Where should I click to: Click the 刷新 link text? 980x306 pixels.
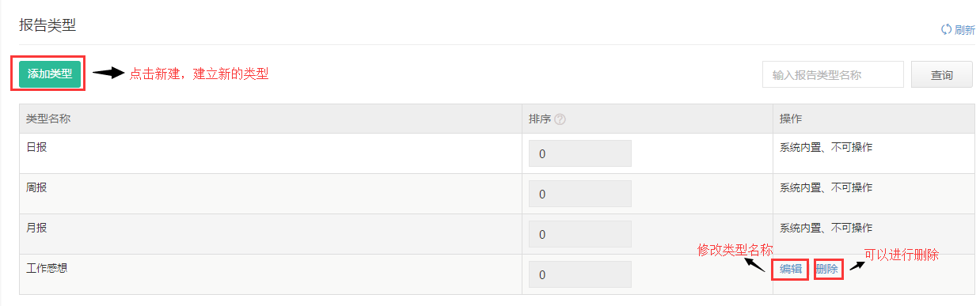[x=964, y=31]
